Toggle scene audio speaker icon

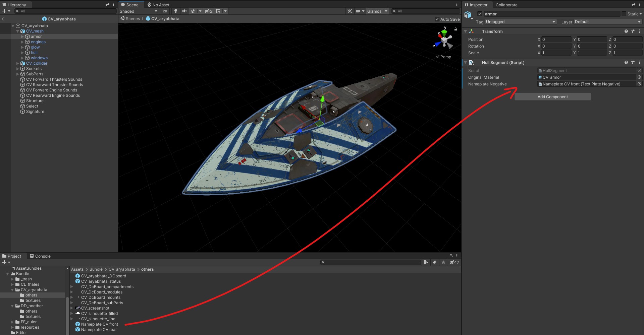(184, 11)
